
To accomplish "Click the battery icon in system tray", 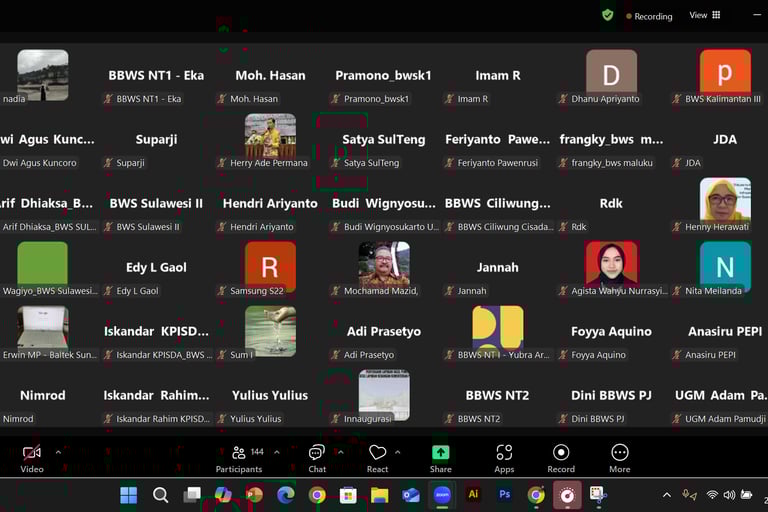I will [746, 495].
